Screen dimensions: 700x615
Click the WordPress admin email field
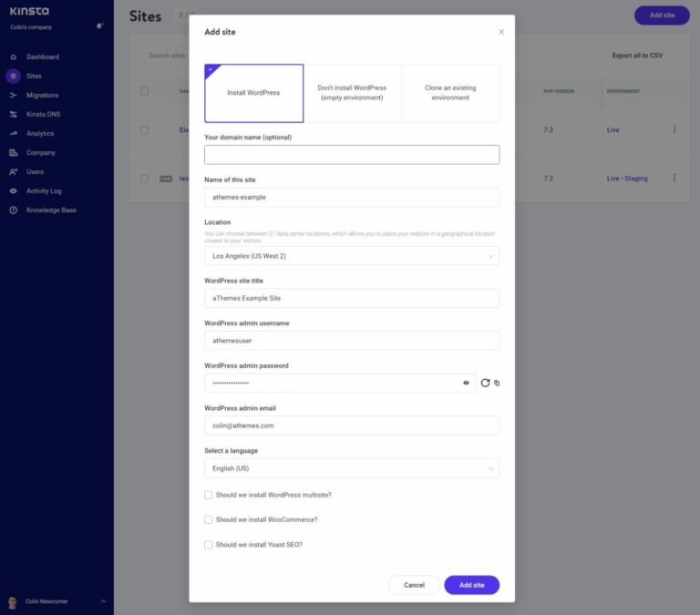pos(352,425)
